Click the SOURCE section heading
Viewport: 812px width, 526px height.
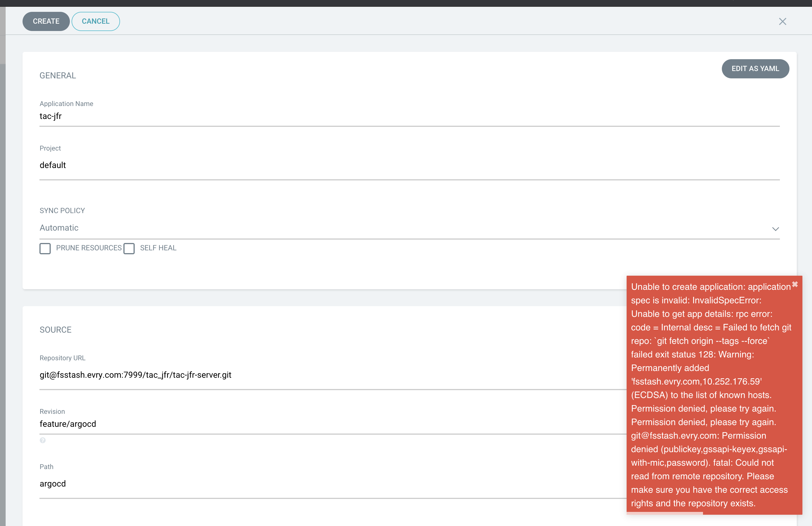click(x=56, y=330)
